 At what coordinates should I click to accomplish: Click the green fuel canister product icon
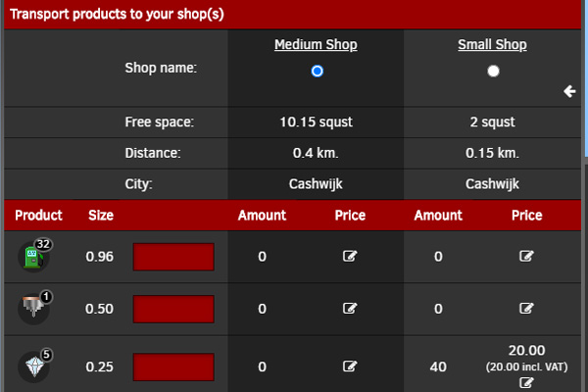coord(31,258)
